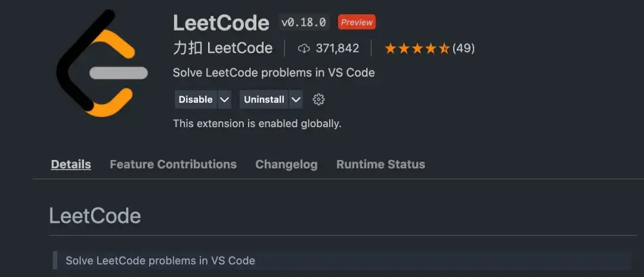View the Changelog tab

point(286,164)
